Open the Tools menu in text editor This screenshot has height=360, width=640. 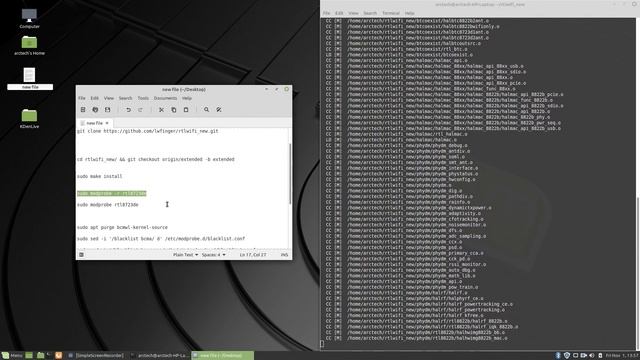pos(143,98)
